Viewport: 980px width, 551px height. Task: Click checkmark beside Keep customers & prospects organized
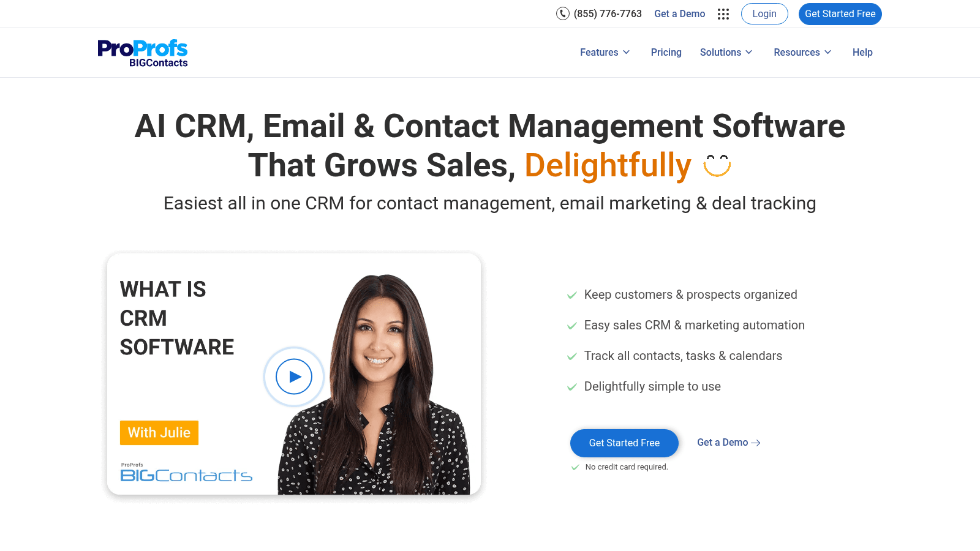tap(572, 295)
